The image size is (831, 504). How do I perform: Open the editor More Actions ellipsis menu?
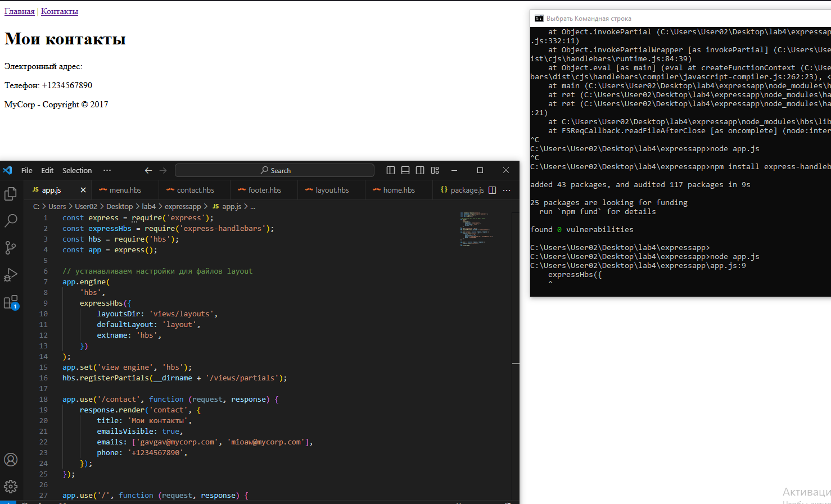(507, 190)
